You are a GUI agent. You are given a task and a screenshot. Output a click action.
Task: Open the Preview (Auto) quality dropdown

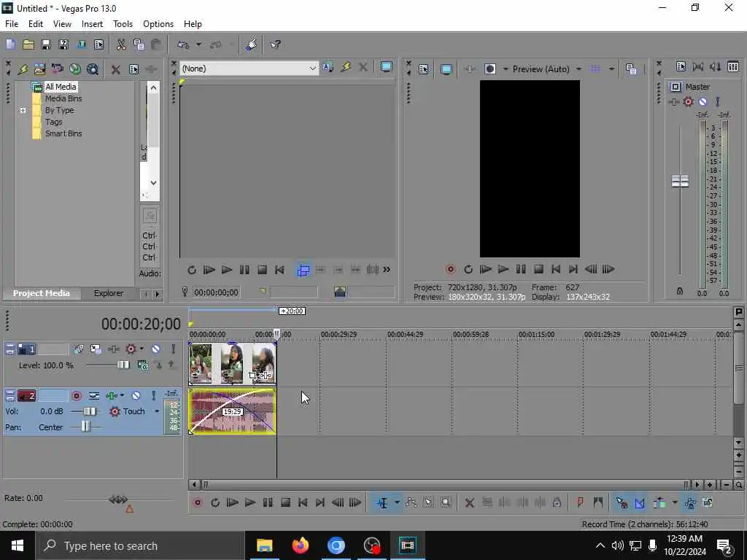click(578, 69)
